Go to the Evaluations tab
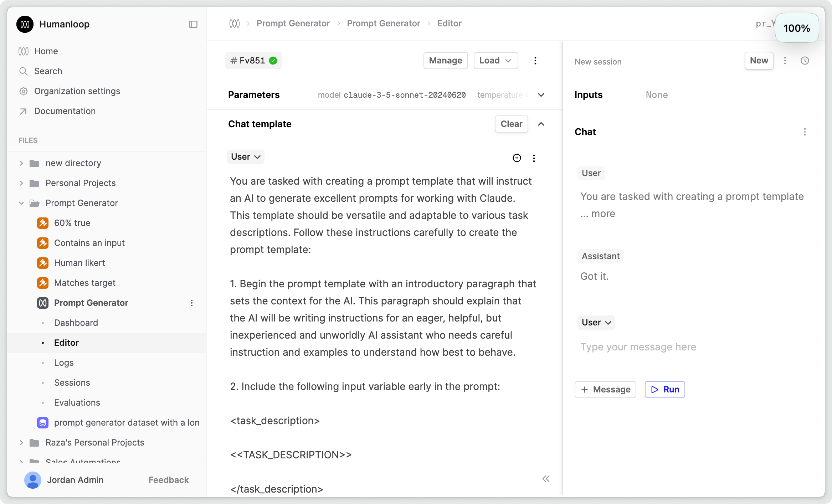Image resolution: width=832 pixels, height=504 pixels. click(x=77, y=403)
